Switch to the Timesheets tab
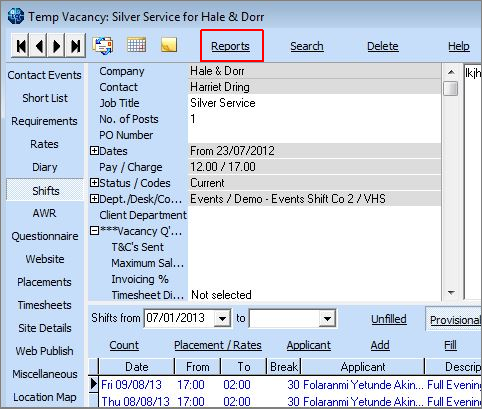Screen dimensions: 482x409 point(45,305)
